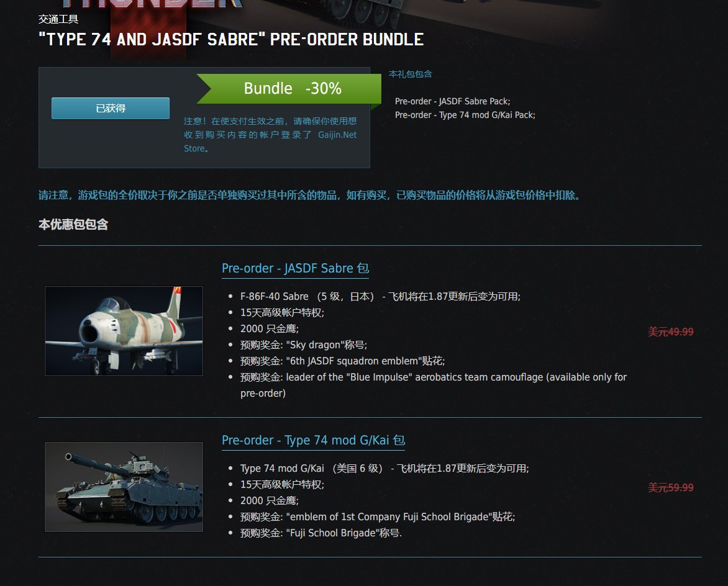Select the Pre-order - Type 74 mod G/Kai Pack entry
The image size is (728, 586).
tap(465, 115)
